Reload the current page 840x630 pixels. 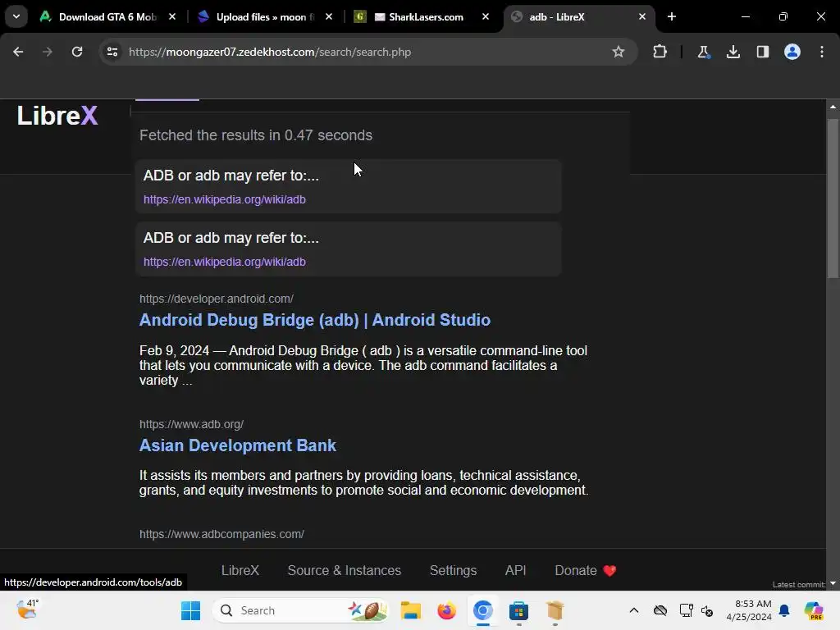tap(77, 52)
